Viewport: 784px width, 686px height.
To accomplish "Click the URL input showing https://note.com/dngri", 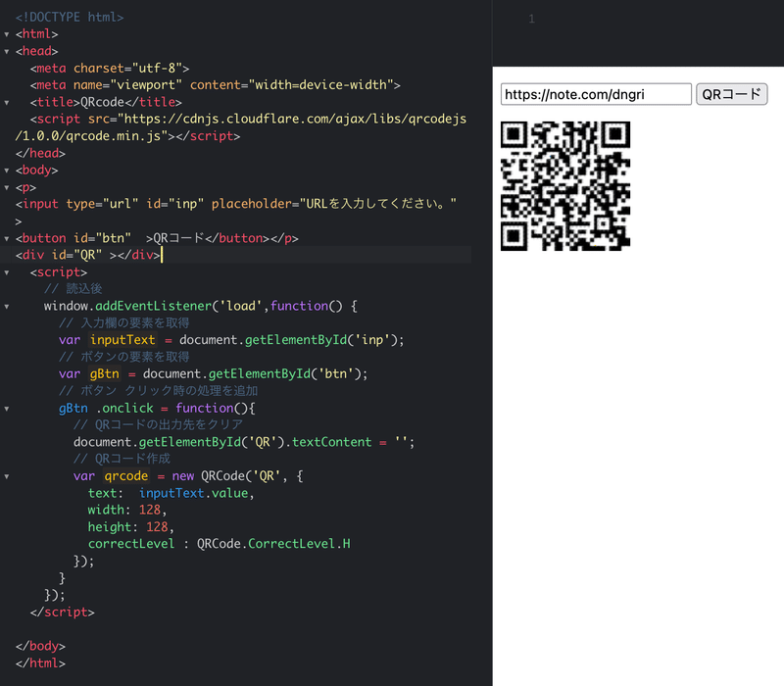I will click(x=596, y=94).
